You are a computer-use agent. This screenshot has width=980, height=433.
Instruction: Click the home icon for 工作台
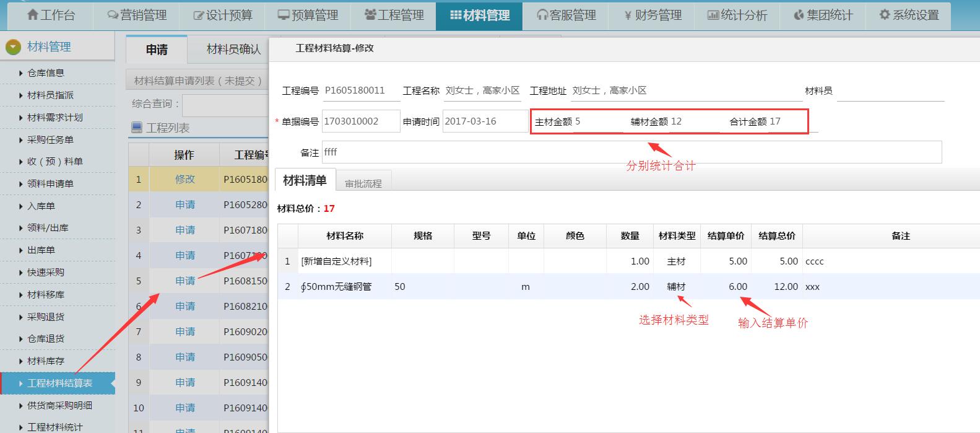pos(33,15)
